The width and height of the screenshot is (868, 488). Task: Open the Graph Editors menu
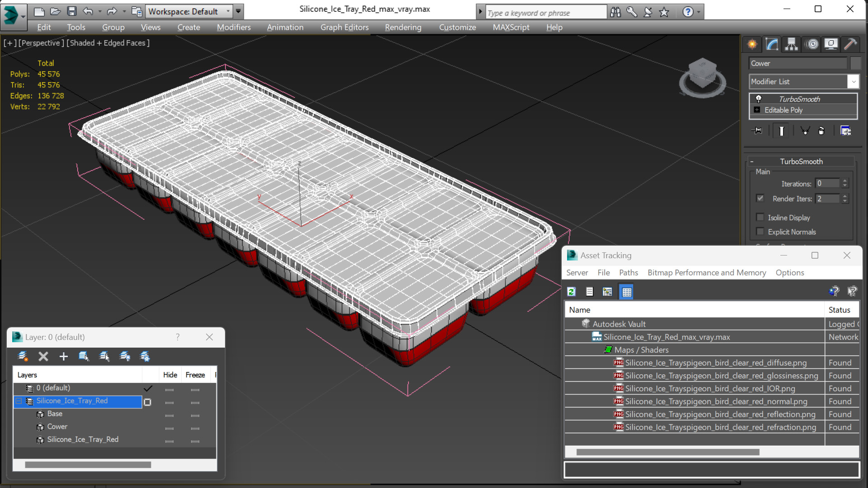(x=344, y=28)
